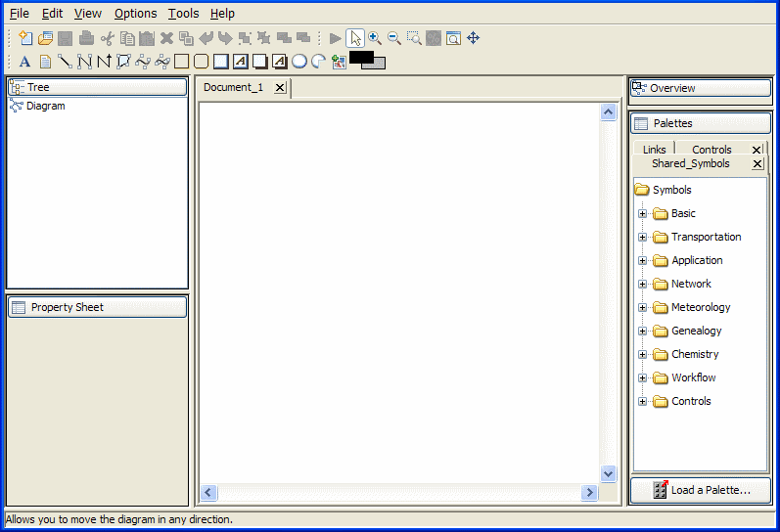Click the Overview panel button
This screenshot has width=780, height=532.
[x=701, y=88]
